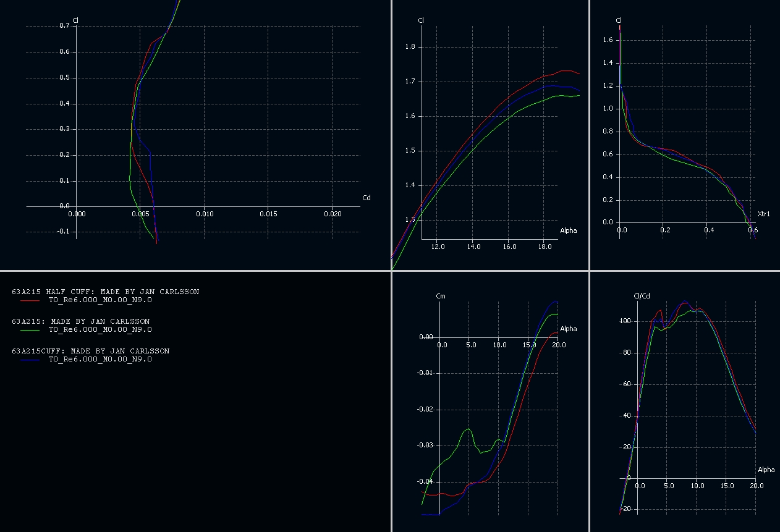The height and width of the screenshot is (532, 780).
Task: Click the Cl/Cd axis label
Action: coord(625,297)
